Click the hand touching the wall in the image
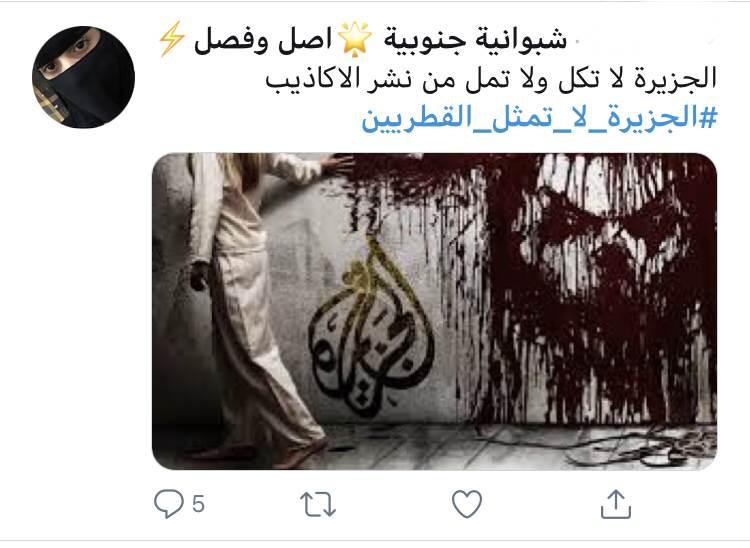 pyautogui.click(x=336, y=165)
